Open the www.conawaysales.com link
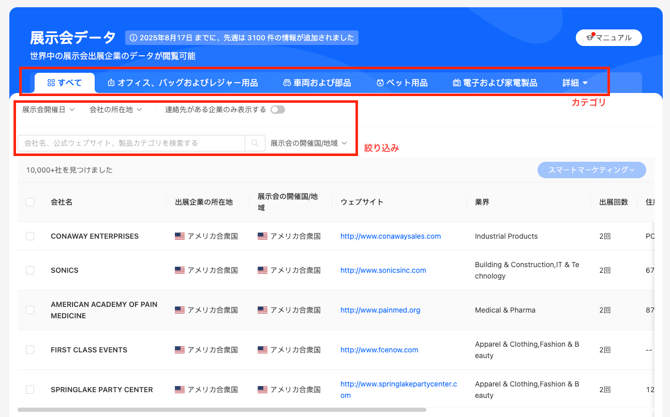Viewport: 670px width, 417px height. coord(390,237)
